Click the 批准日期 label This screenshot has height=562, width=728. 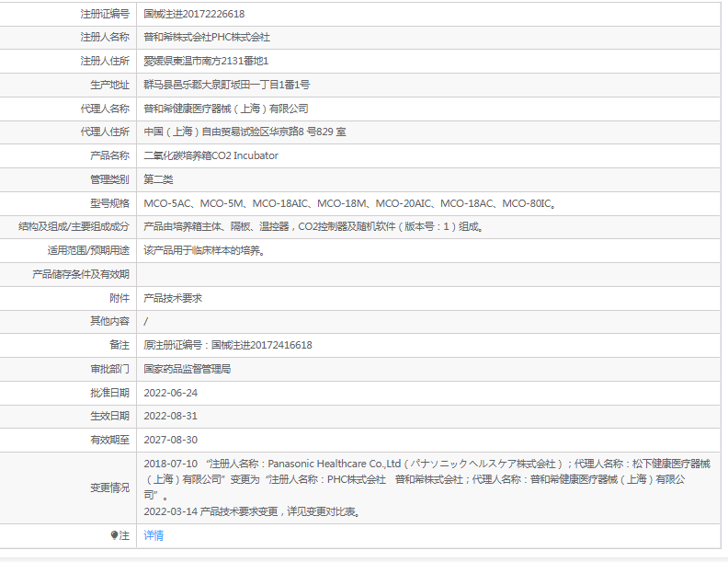coord(109,393)
